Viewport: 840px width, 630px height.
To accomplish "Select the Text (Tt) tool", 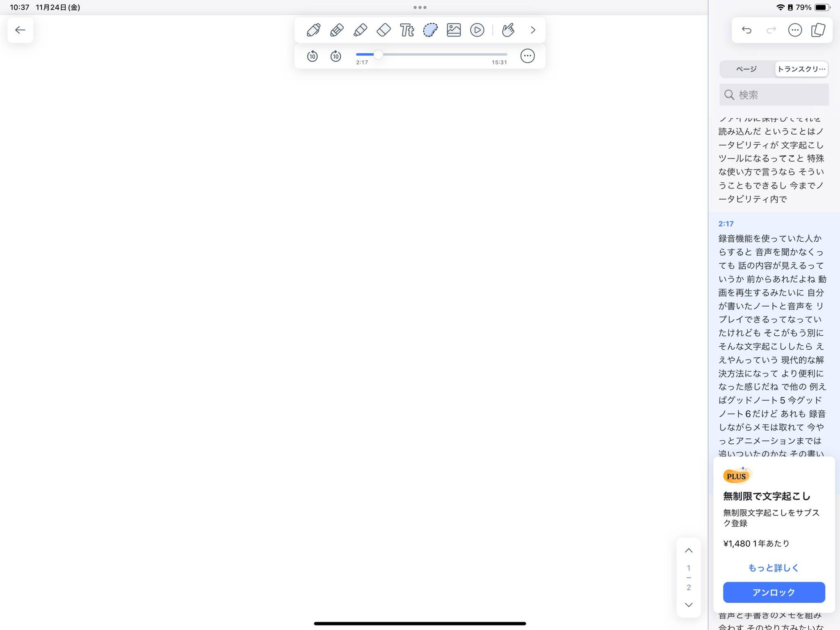I will (407, 30).
